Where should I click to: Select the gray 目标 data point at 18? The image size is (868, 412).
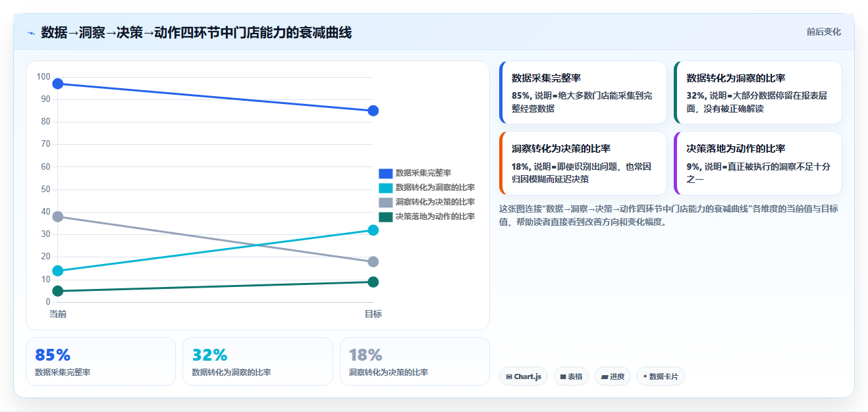pyautogui.click(x=373, y=262)
